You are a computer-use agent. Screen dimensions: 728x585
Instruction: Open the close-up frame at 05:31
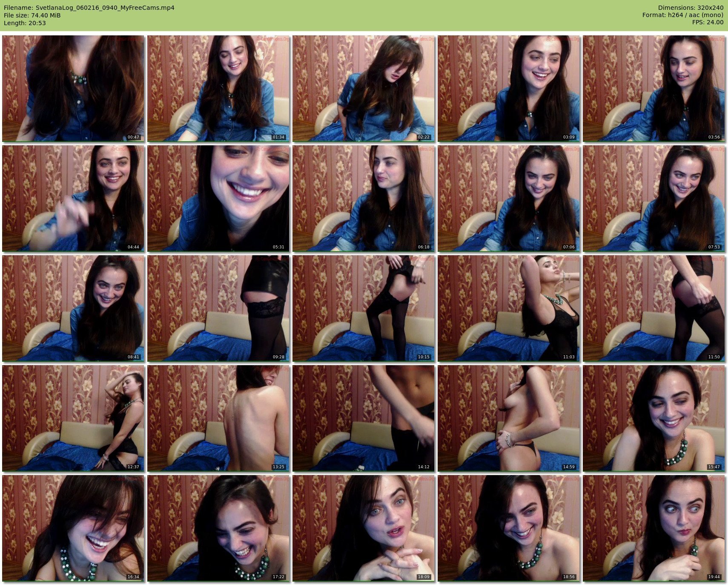[x=218, y=198]
